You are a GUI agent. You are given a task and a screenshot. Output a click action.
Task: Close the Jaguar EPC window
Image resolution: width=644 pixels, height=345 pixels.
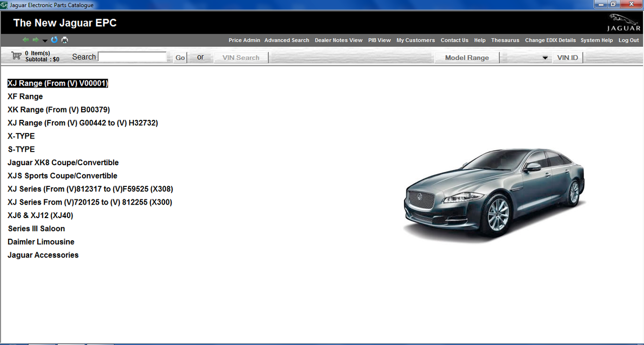631,5
